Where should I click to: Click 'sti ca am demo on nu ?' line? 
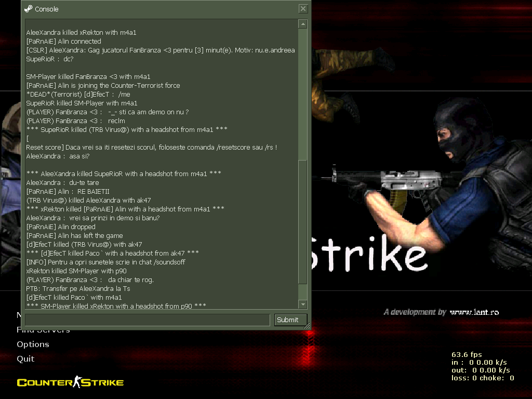[107, 112]
